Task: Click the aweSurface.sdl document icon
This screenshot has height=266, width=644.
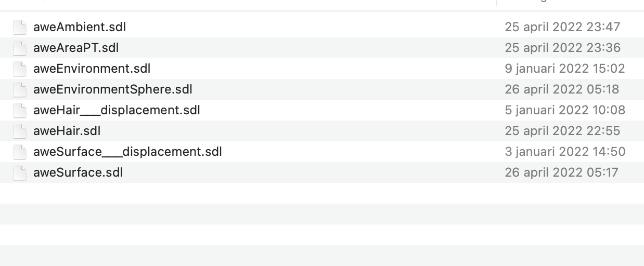Action: 20,172
